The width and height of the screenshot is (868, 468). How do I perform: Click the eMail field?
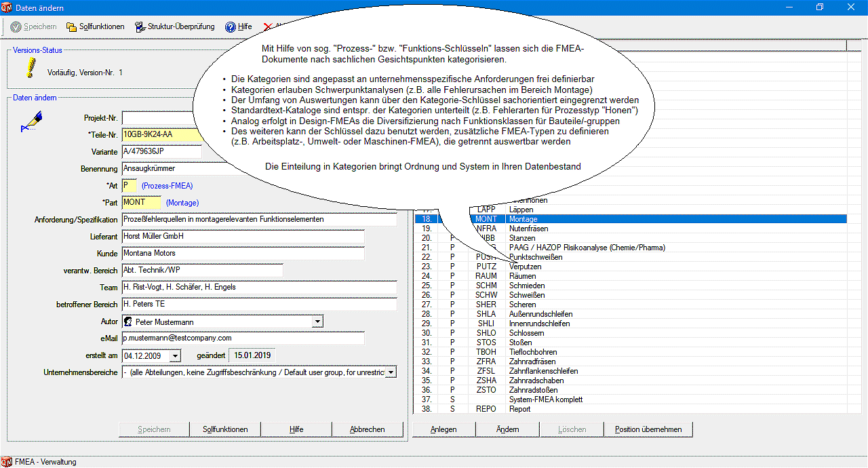coord(243,338)
